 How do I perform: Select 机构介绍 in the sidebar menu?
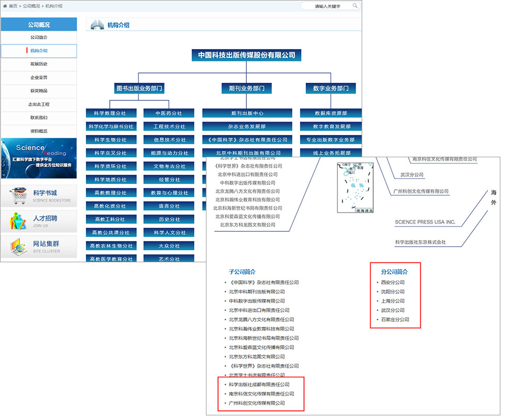coord(39,51)
